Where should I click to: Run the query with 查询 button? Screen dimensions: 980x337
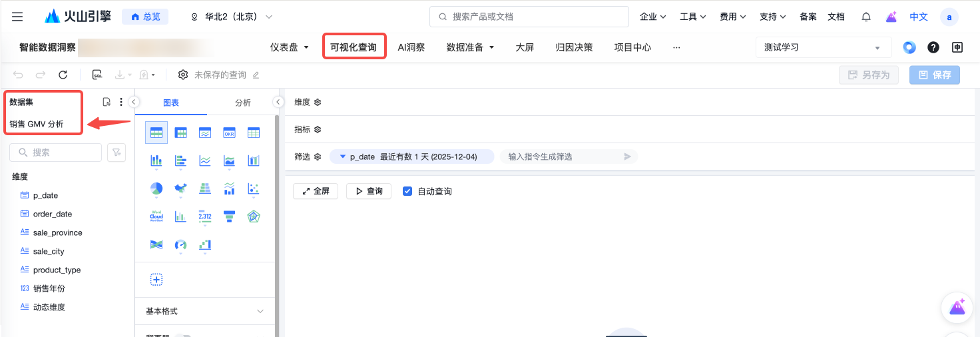click(369, 191)
